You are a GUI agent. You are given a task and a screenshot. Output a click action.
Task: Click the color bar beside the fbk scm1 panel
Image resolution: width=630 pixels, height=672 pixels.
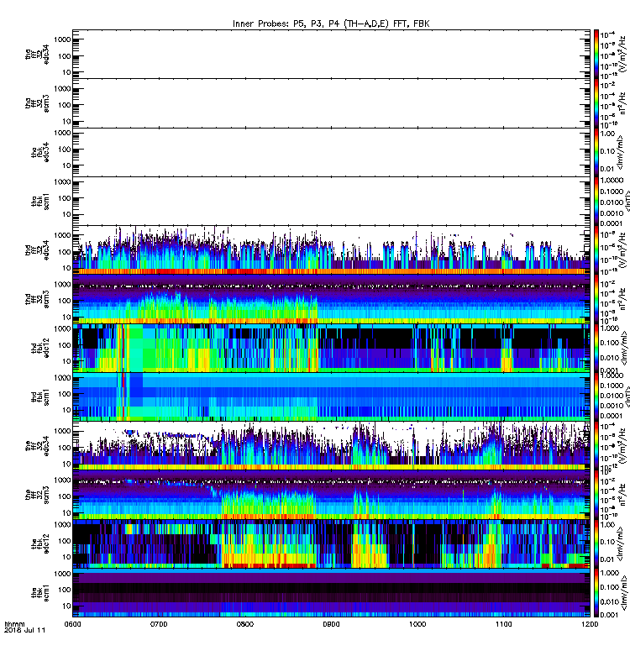point(596,593)
